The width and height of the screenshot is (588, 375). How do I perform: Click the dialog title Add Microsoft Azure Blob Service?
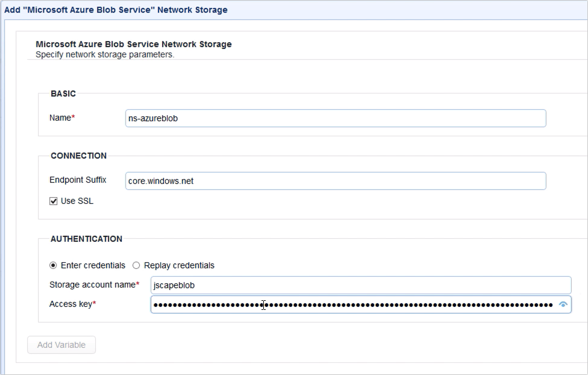(114, 10)
